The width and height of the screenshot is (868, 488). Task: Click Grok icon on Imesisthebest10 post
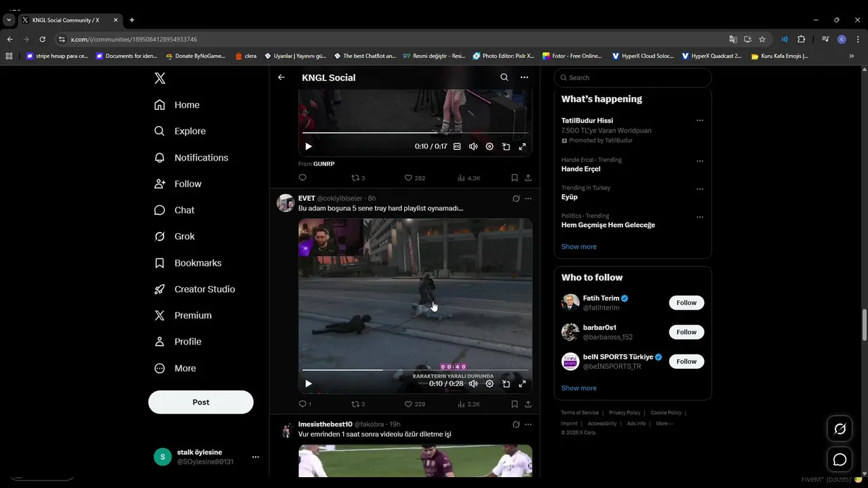pos(516,424)
